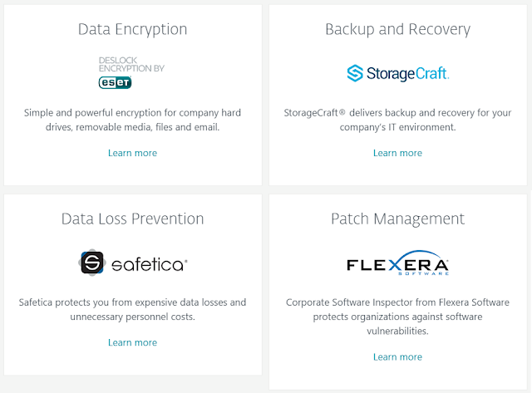532x393 pixels.
Task: Click the encryption description paragraph
Action: pyautogui.click(x=132, y=120)
